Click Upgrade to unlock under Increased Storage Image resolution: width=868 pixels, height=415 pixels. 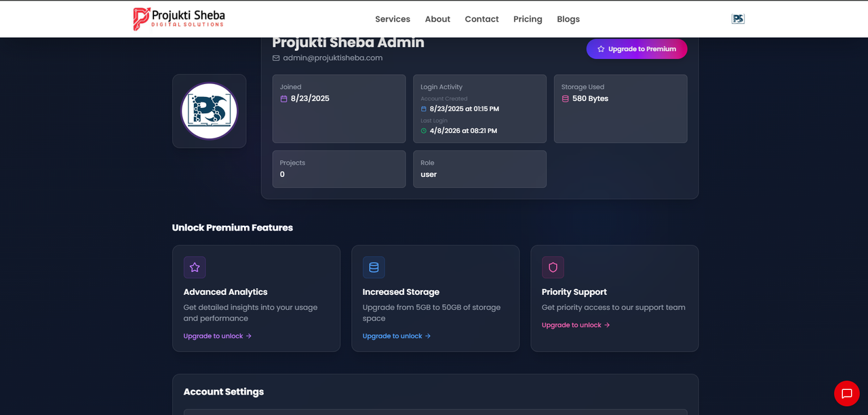click(396, 336)
